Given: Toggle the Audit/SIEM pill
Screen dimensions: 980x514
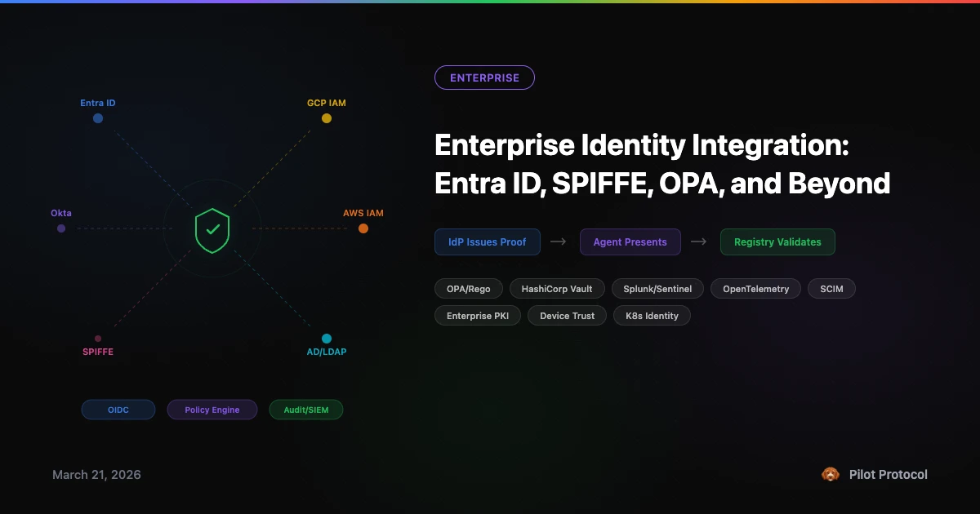Looking at the screenshot, I should [x=306, y=410].
